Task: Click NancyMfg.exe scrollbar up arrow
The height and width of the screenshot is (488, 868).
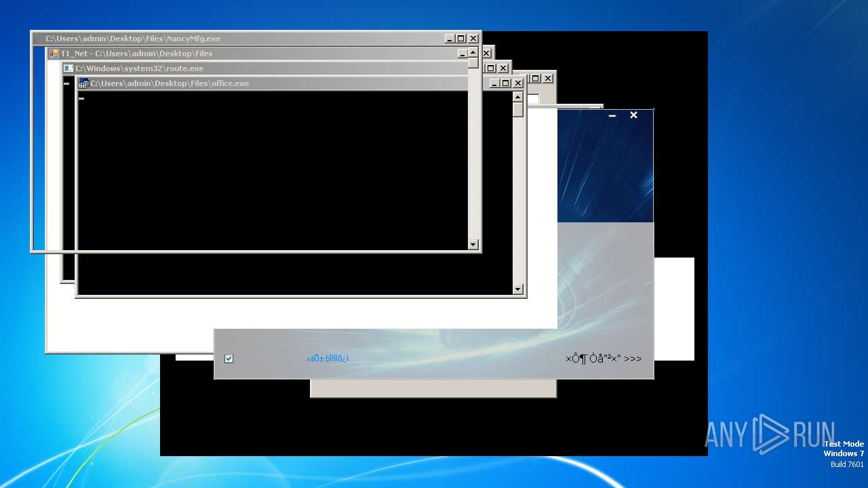Action: 473,52
